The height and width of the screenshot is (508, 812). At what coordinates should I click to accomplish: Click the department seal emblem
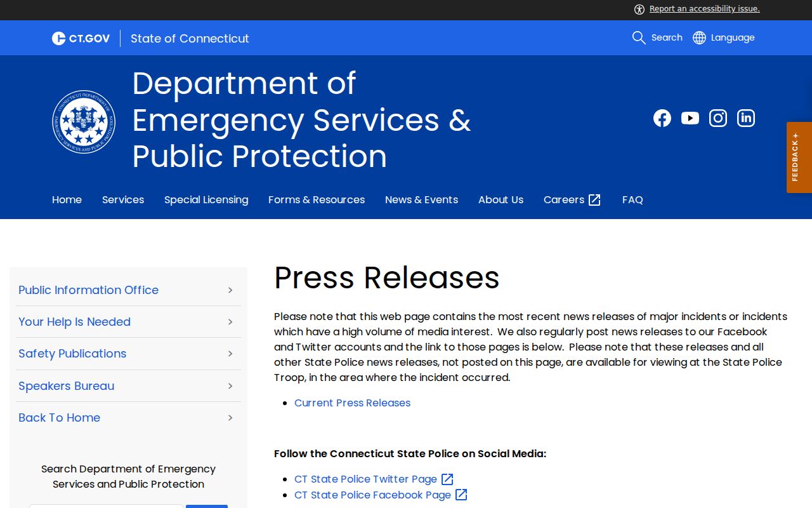pos(84,121)
